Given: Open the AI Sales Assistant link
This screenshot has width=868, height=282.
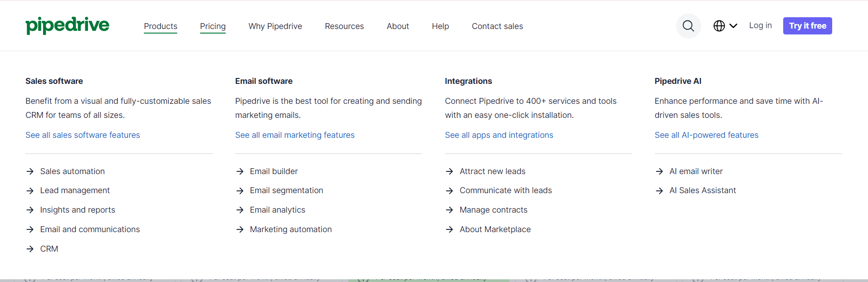Looking at the screenshot, I should (x=702, y=190).
